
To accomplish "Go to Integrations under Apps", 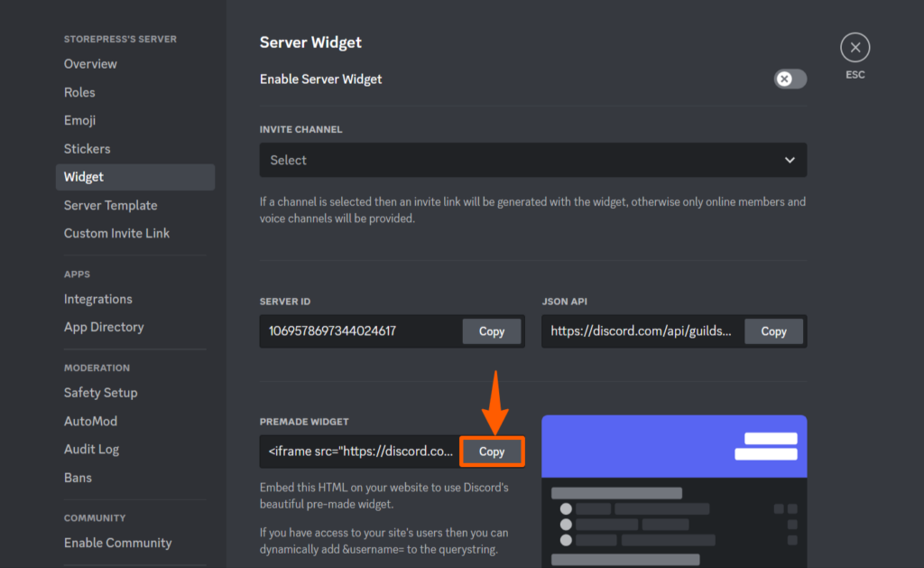I will (97, 299).
